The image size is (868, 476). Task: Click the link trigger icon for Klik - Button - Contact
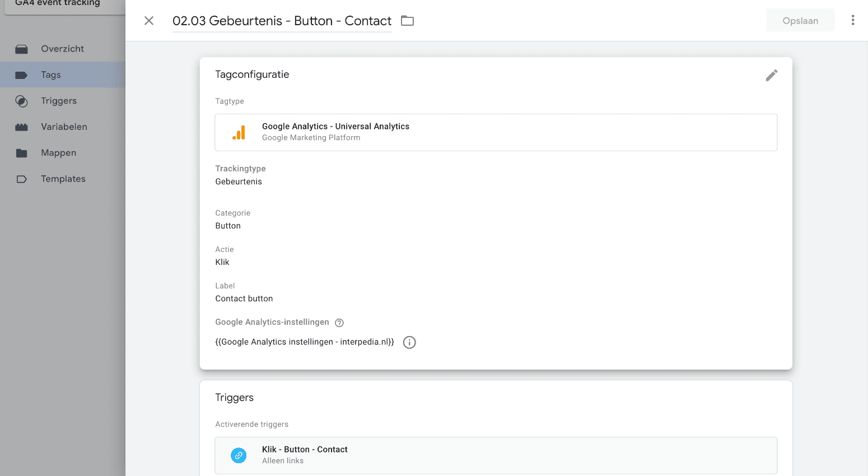[x=239, y=455]
